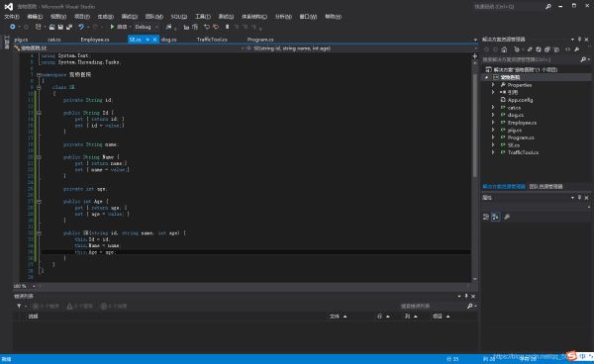This screenshot has height=364, width=594.
Task: Select Categorized view icon in Properties panel
Action: click(486, 217)
